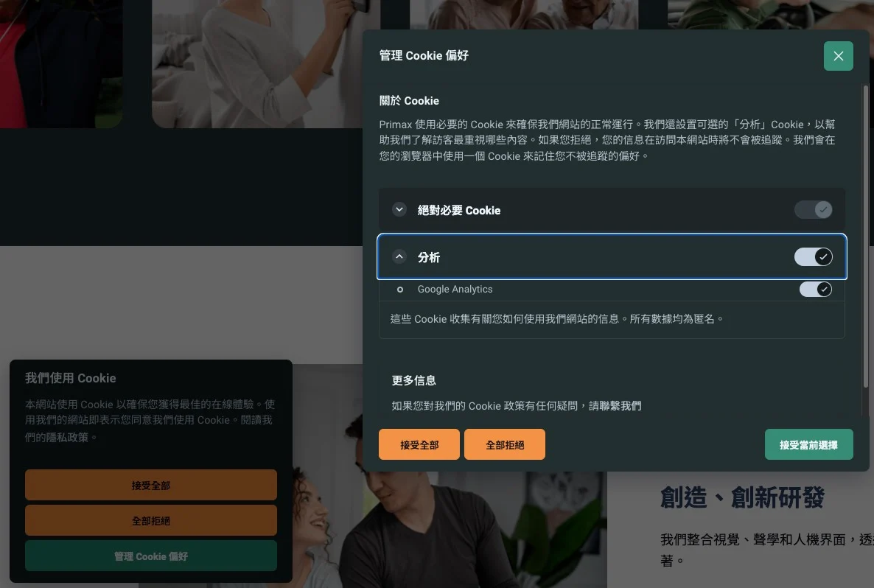Screen dimensions: 874x588
Task: Click the Google Analytics label
Action: point(455,290)
